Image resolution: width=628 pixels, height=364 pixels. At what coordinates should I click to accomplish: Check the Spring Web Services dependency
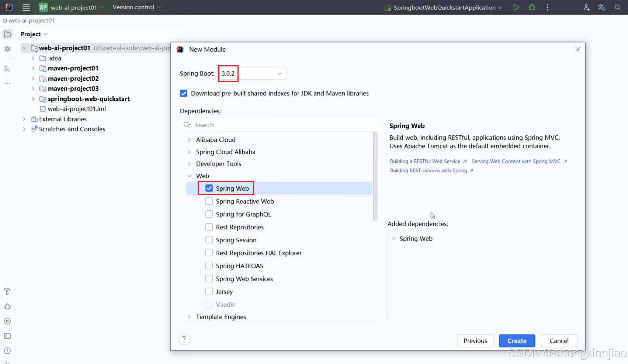[x=209, y=278]
